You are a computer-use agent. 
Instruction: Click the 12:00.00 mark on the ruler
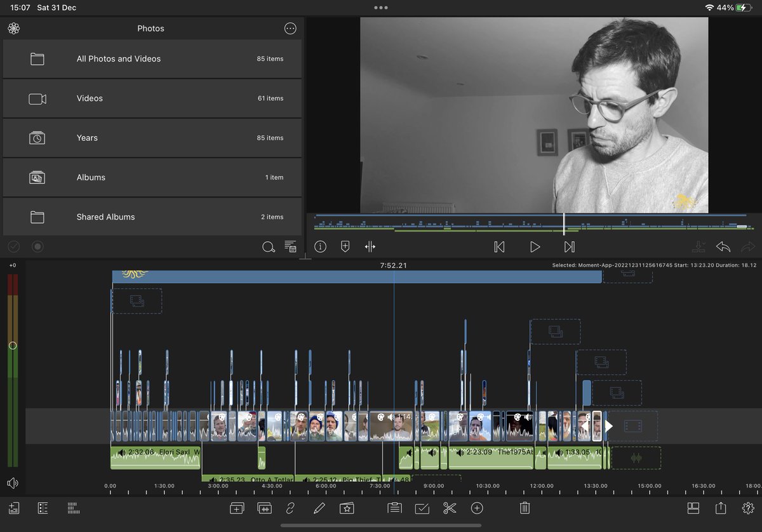coord(542,486)
